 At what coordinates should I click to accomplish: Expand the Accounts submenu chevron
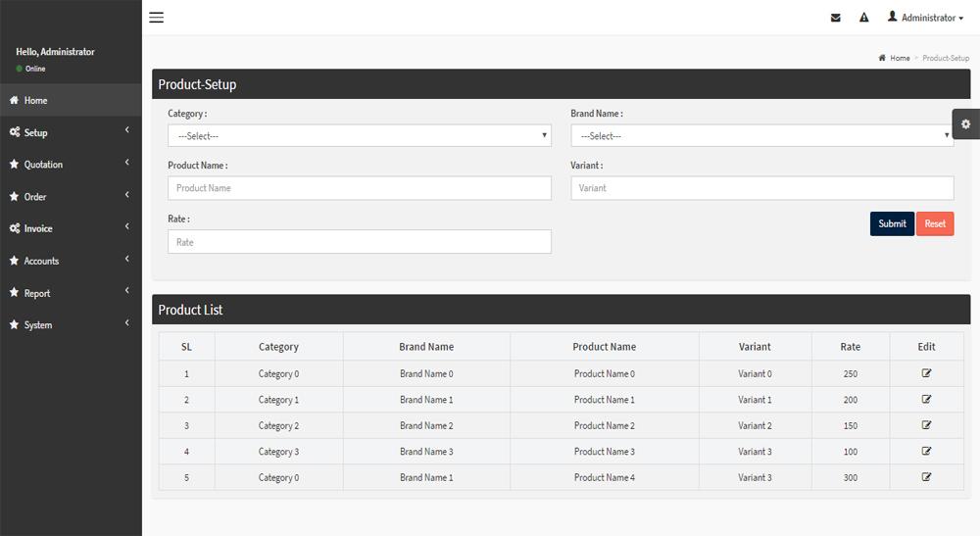(x=126, y=259)
